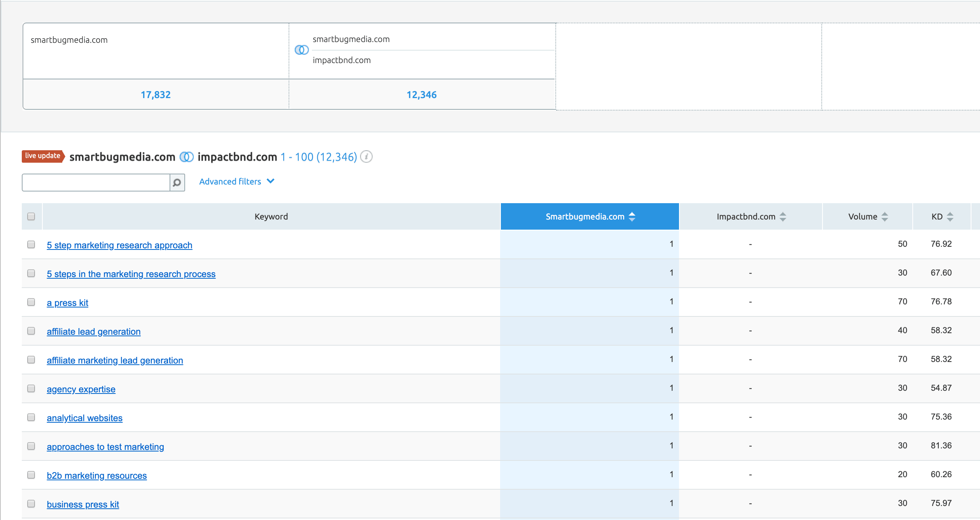Open the 'affiliate marketing lead generation' keyword link
Viewport: 980px width, 520px height.
pyautogui.click(x=115, y=360)
